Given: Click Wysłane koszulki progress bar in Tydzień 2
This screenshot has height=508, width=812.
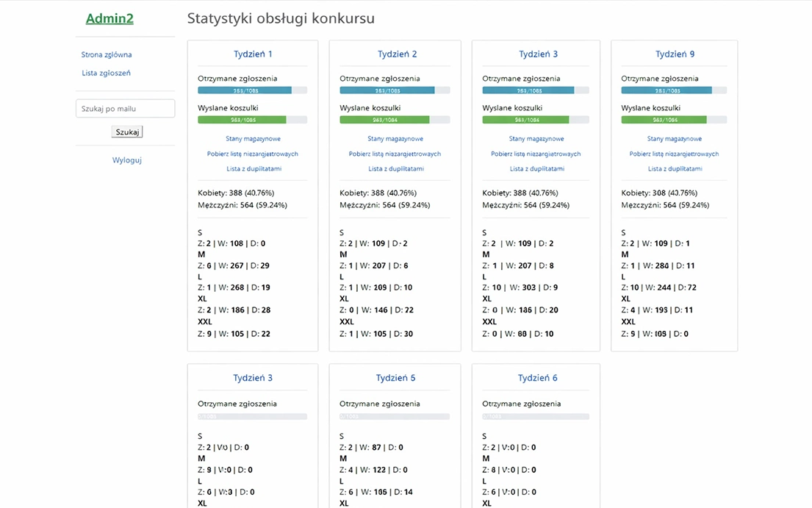Looking at the screenshot, I should [395, 120].
